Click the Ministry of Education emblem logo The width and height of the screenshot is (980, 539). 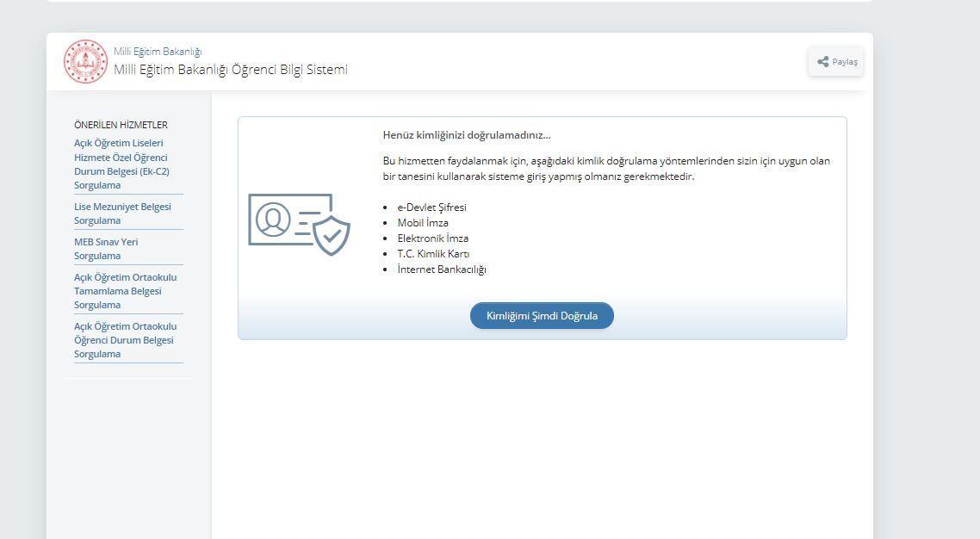85,62
